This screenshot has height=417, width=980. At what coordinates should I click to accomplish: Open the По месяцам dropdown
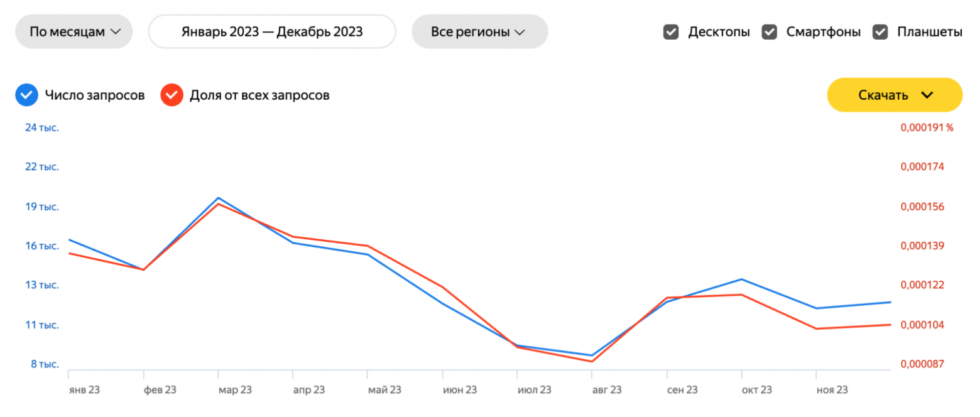coord(73,31)
